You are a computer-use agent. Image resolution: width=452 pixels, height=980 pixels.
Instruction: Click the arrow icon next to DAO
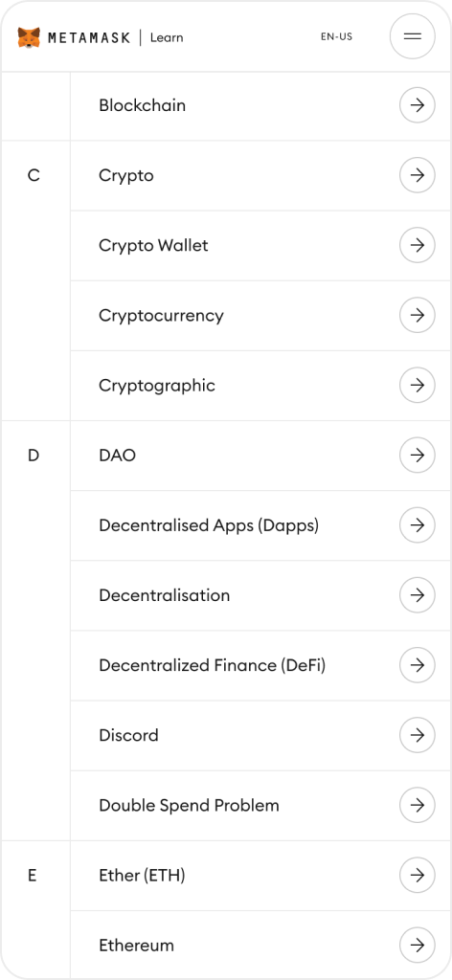(x=417, y=456)
